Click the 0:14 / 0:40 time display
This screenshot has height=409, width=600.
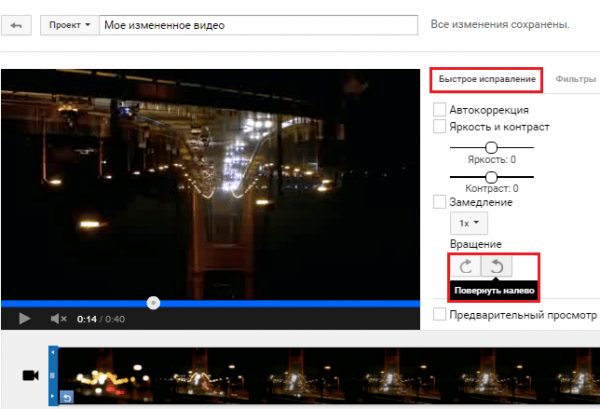pos(101,319)
